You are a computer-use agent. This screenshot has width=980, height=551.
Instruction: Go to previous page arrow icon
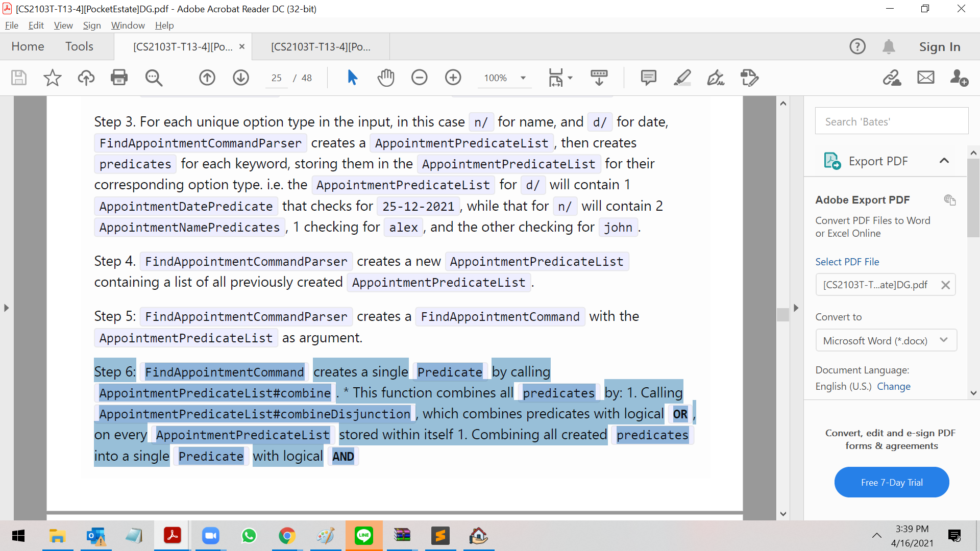tap(207, 78)
